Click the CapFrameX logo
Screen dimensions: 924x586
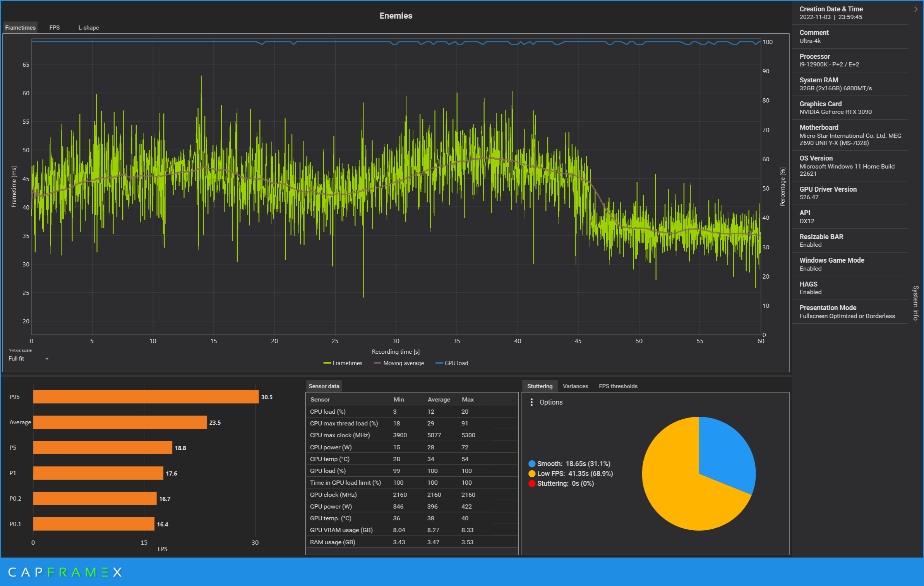[x=65, y=572]
